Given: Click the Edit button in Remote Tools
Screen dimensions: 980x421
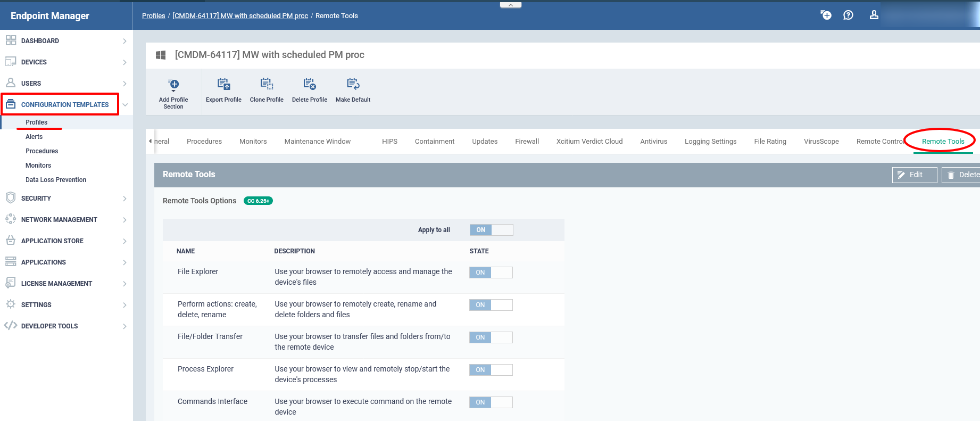Looking at the screenshot, I should click(x=915, y=175).
